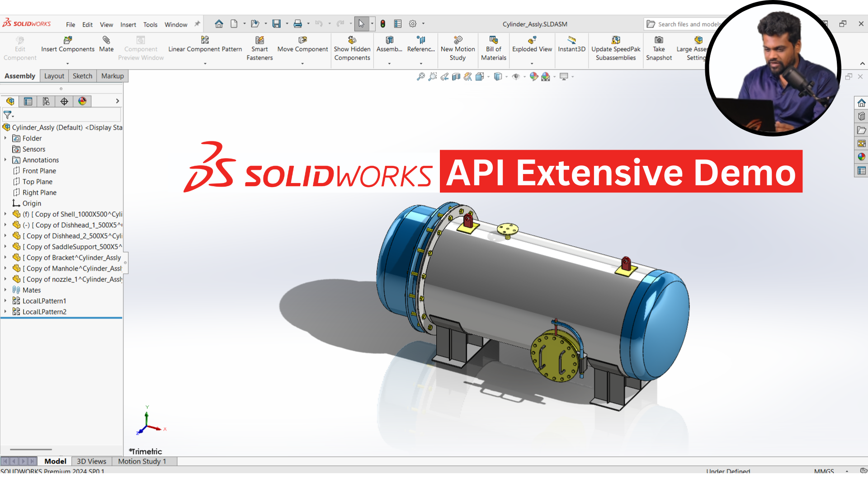The image size is (868, 488).
Task: Click the Insert Components icon
Action: [68, 40]
